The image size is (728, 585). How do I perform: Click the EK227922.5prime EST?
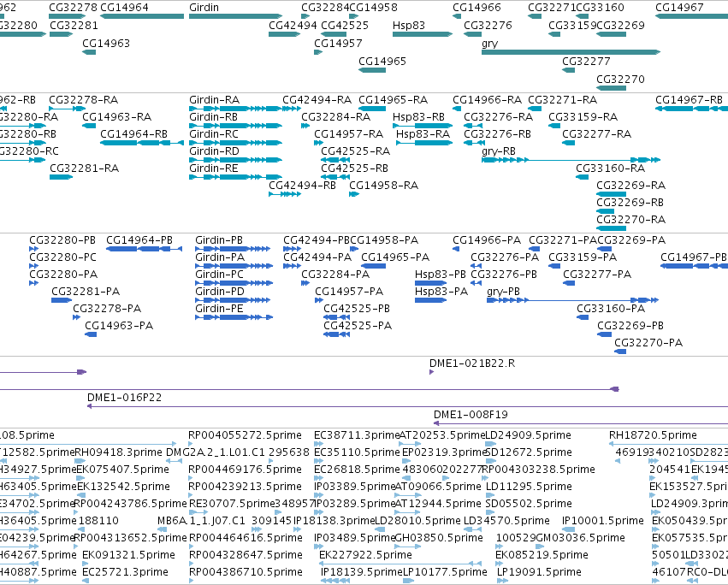pos(365,555)
